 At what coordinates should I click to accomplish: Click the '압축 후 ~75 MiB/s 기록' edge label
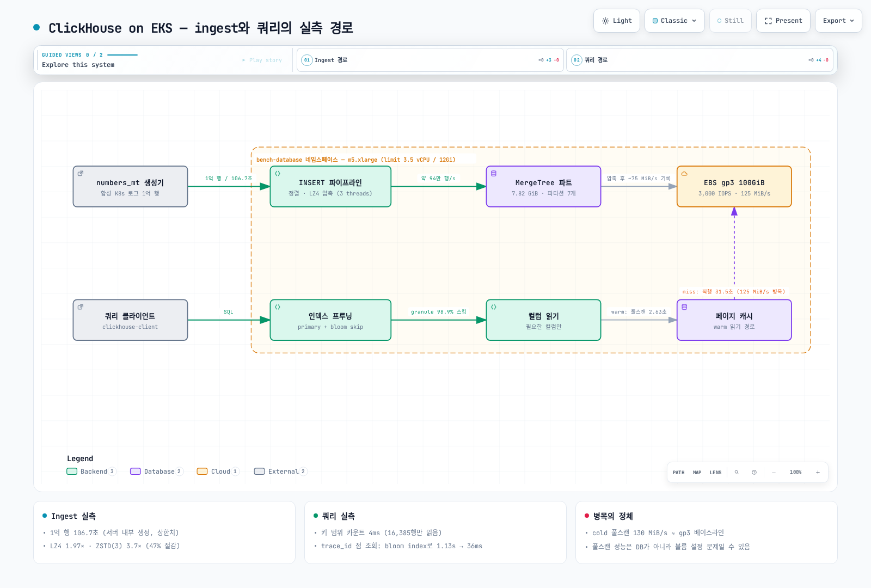click(639, 179)
